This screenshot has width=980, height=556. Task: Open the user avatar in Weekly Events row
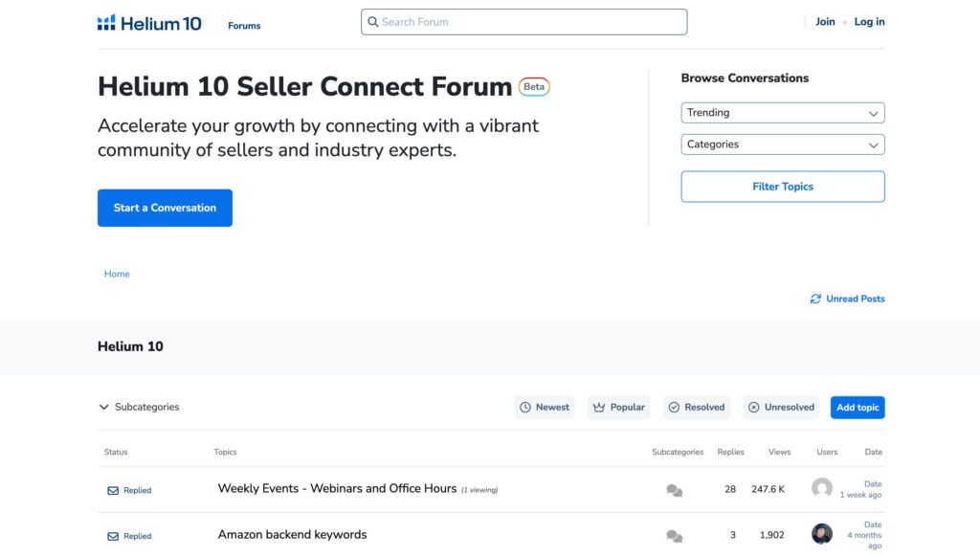(x=821, y=488)
